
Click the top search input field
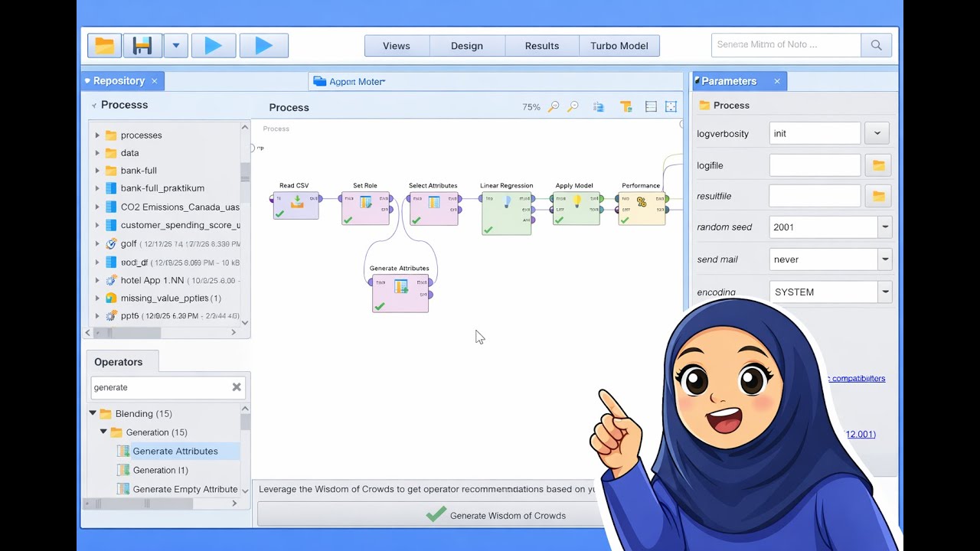coord(786,45)
